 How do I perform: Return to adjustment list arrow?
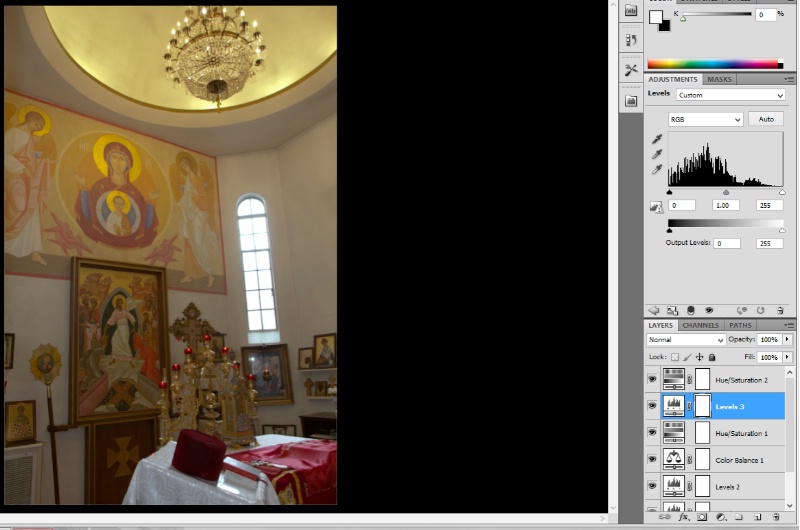(654, 310)
